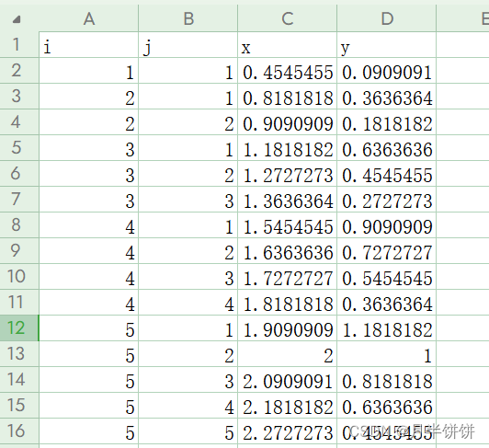This screenshot has width=489, height=448.
Task: Select row 16 header
Action: [x=19, y=431]
